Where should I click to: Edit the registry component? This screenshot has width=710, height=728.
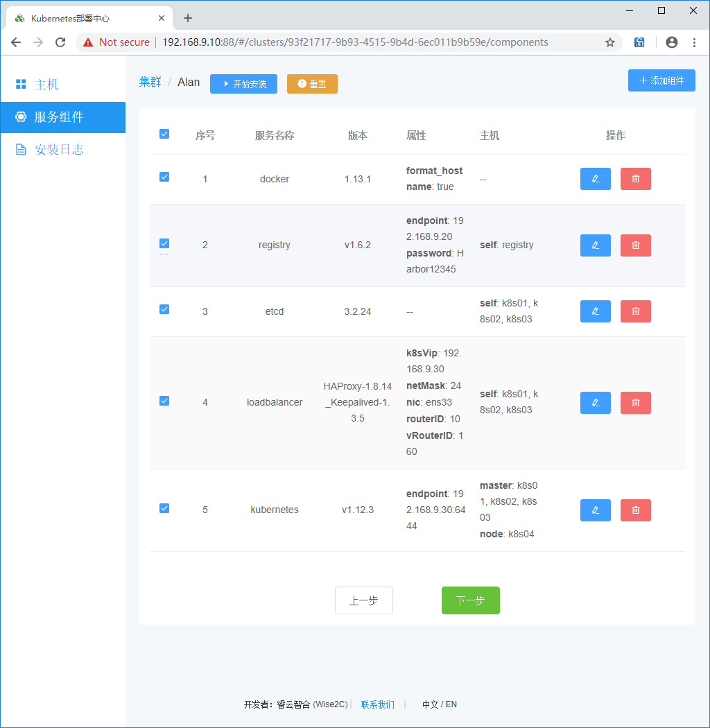pos(596,245)
